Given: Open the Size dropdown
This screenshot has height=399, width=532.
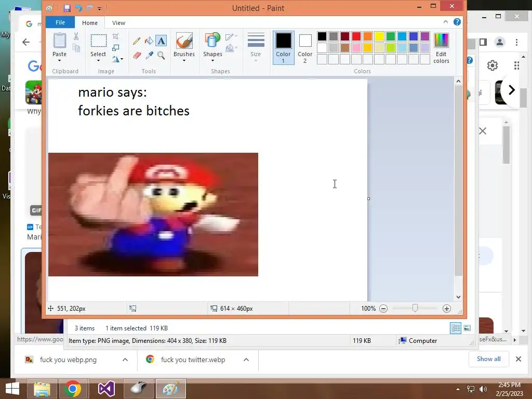Looking at the screenshot, I should (256, 48).
